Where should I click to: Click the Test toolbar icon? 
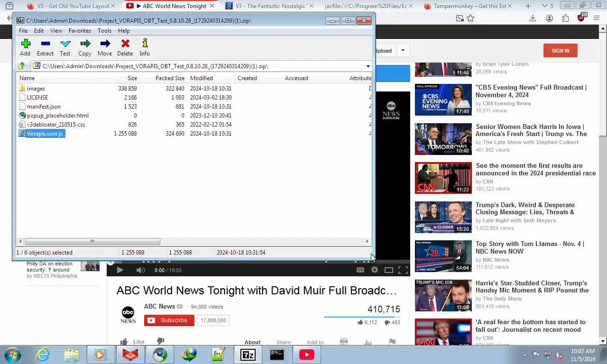pos(65,47)
